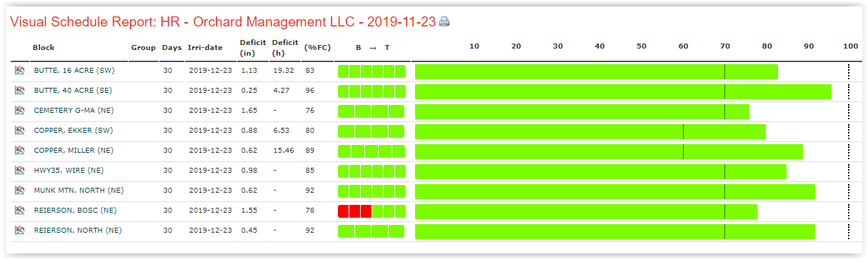Click the Block column header
The height and width of the screenshot is (262, 868).
point(44,48)
